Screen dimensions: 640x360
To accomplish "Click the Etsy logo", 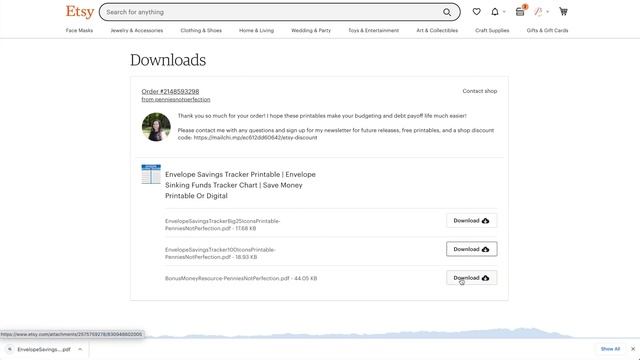I will pos(80,12).
